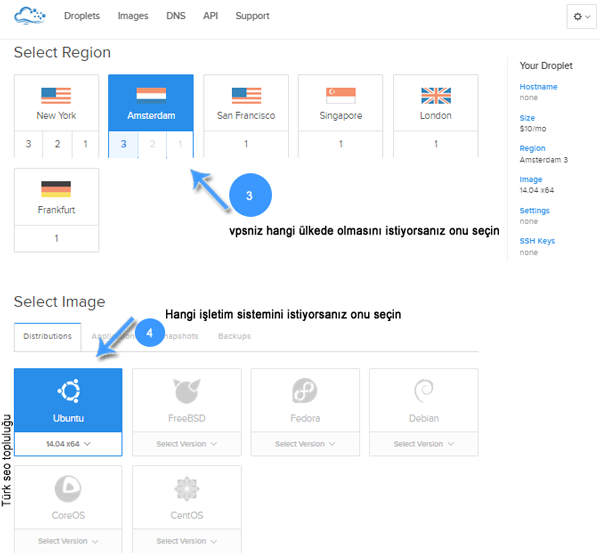Open the gear settings menu
Image resolution: width=600 pixels, height=553 pixels.
[x=581, y=16]
